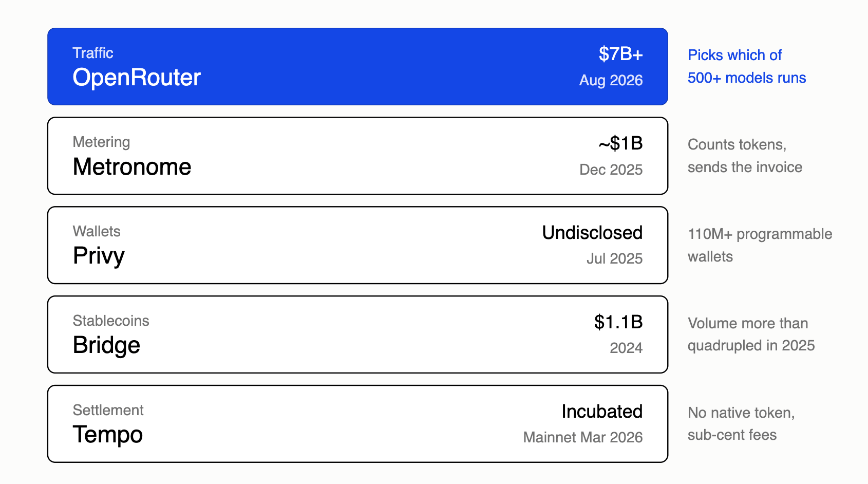The height and width of the screenshot is (484, 868).
Task: Open the Bridge Stablecoins card
Action: [x=357, y=334]
